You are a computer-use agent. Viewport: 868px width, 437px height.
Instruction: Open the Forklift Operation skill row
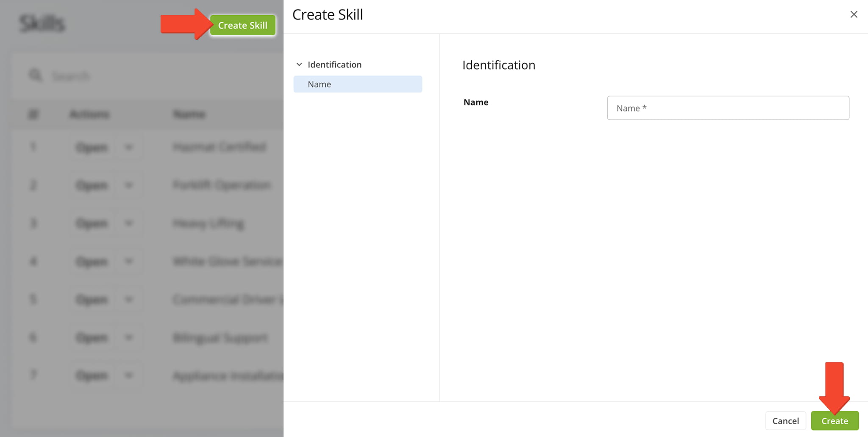(x=92, y=185)
